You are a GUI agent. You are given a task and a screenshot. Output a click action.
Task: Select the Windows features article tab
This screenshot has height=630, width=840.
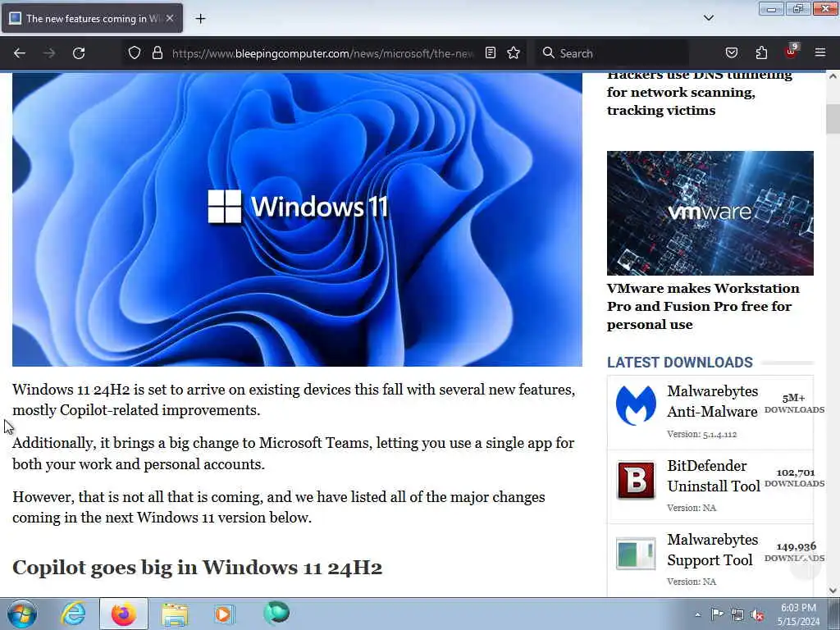pyautogui.click(x=92, y=18)
